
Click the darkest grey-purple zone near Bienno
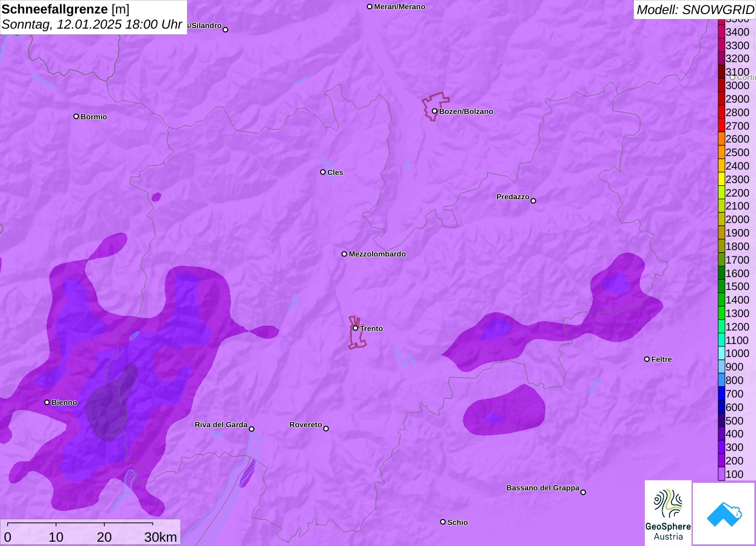(111, 402)
